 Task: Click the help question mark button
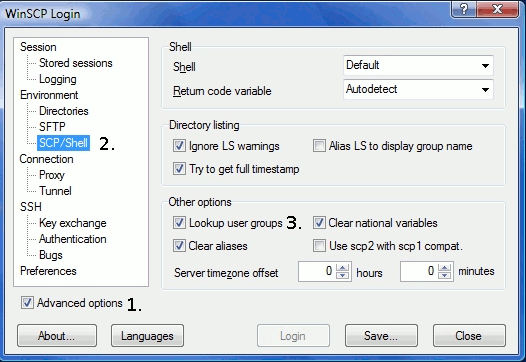pyautogui.click(x=464, y=9)
